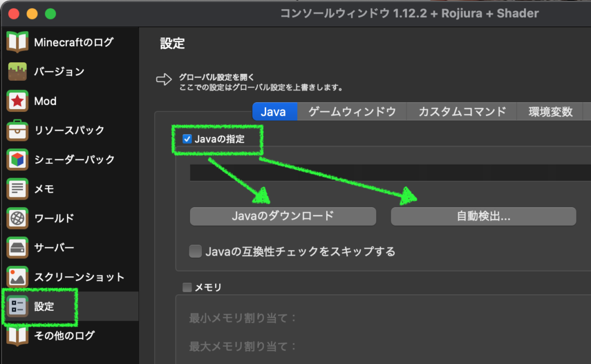Select Minecraftのログ text in sidebar

(x=73, y=42)
